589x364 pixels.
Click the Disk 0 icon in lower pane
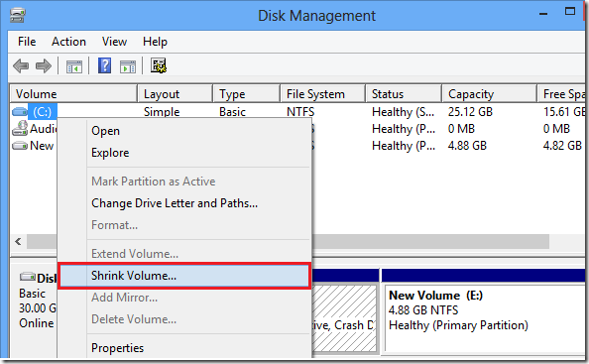tap(28, 277)
